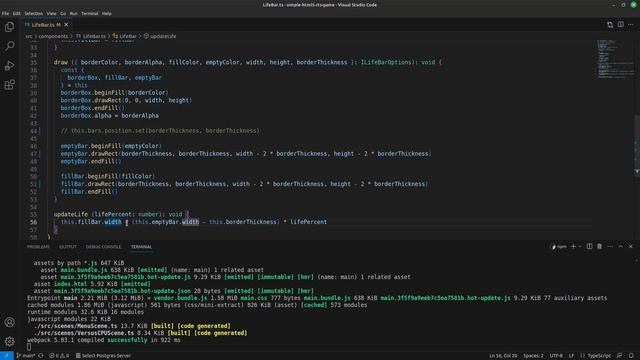Screen dimensions: 640x360
Task: Close the terminal panel
Action: click(631, 247)
